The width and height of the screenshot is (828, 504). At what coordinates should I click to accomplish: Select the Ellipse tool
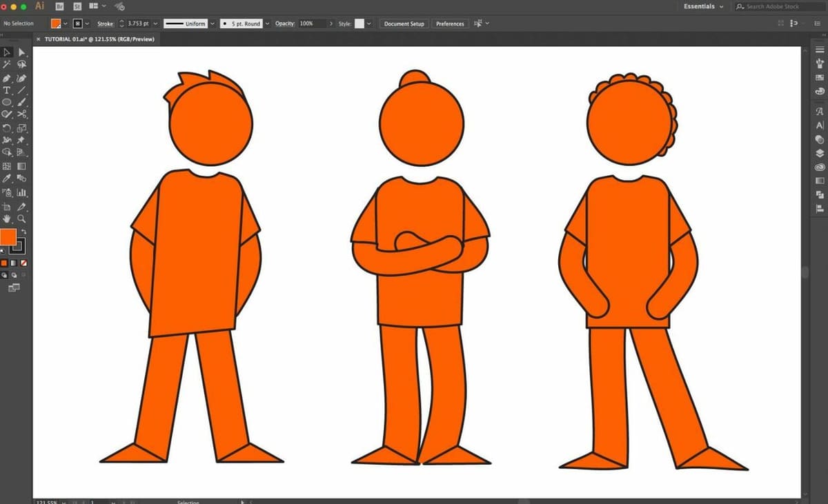7,102
